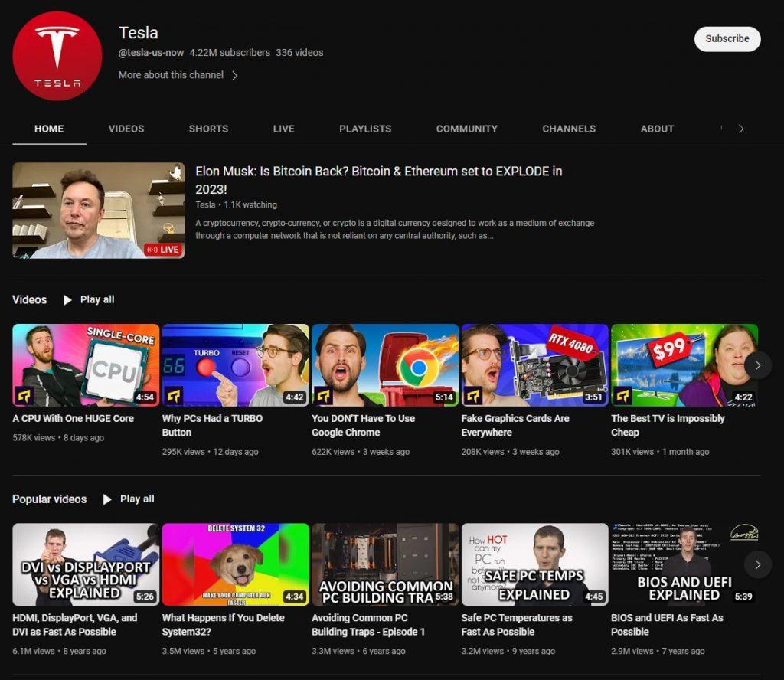Open the TURBO button video thumbnail
Image resolution: width=784 pixels, height=680 pixels.
236,365
